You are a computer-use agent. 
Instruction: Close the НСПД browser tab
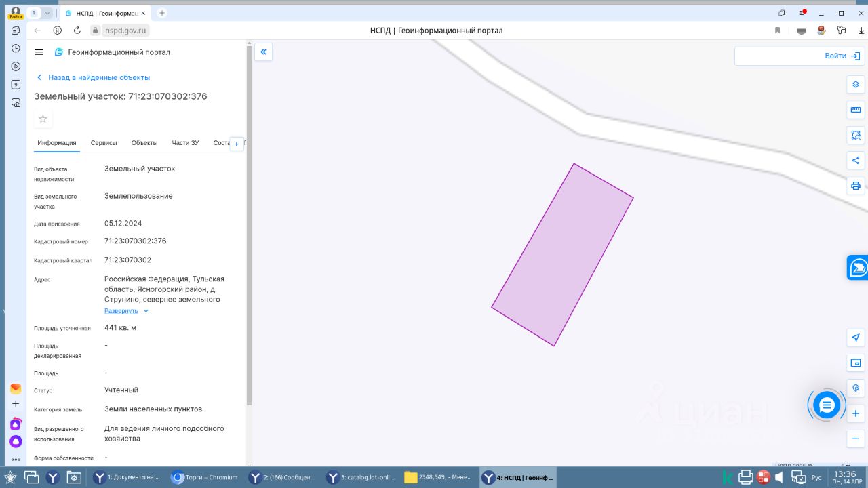click(143, 13)
